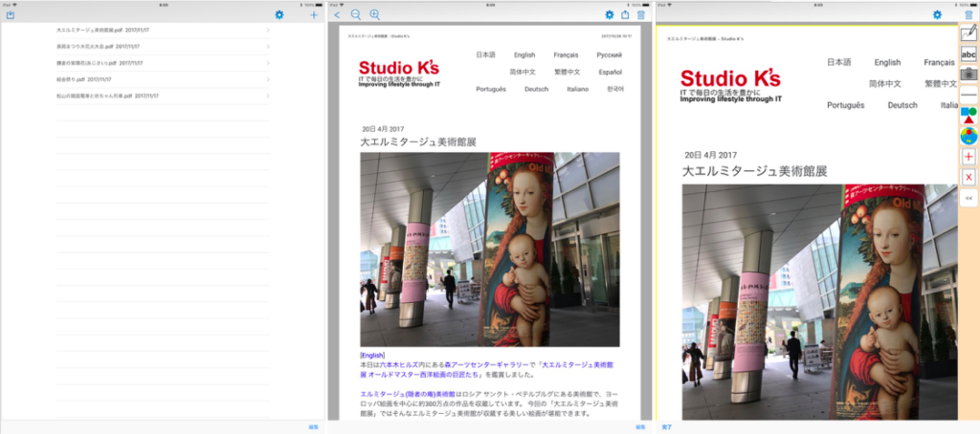Choose the abc text annotation tool
980x434 pixels.
pos(969,54)
